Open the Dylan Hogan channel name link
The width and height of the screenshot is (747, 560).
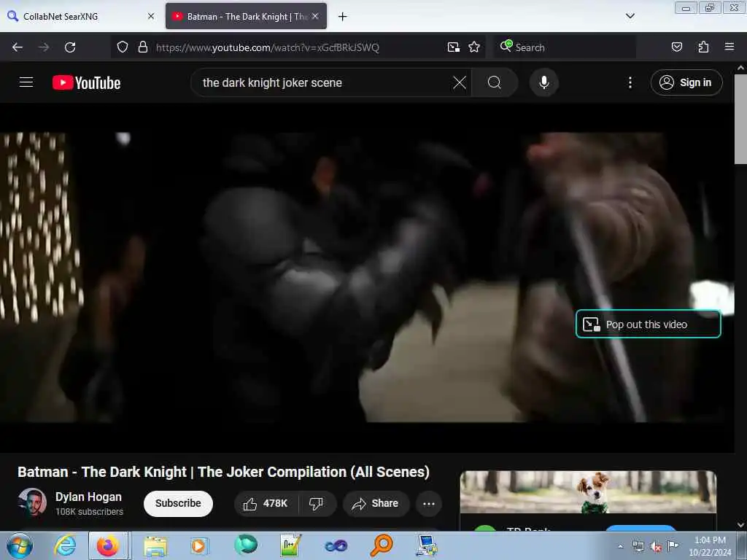click(88, 497)
